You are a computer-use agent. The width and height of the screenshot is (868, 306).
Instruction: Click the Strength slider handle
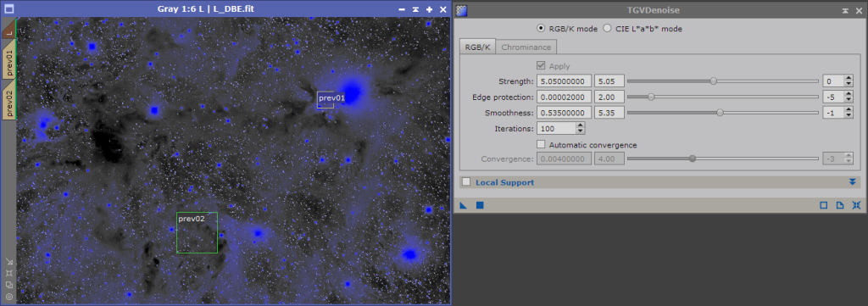click(714, 81)
